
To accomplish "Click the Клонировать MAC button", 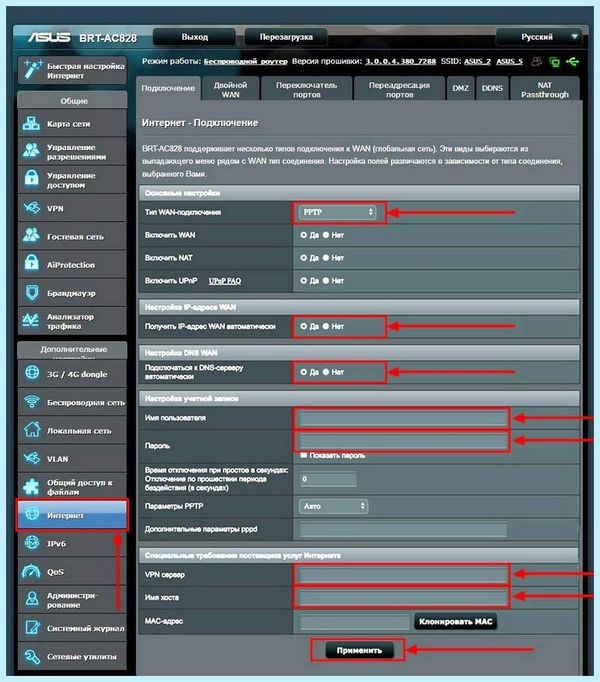I will coord(456,622).
